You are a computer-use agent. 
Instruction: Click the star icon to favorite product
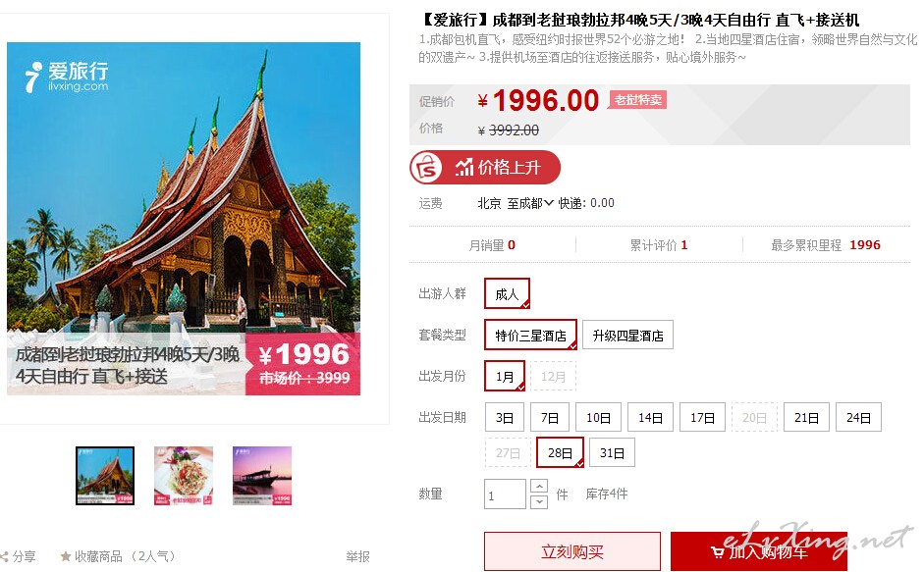click(66, 556)
